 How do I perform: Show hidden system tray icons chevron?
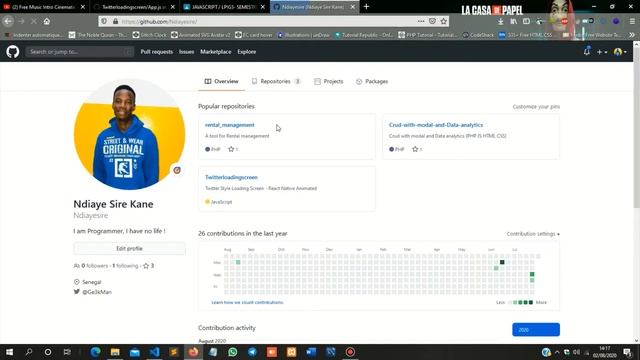(557, 352)
